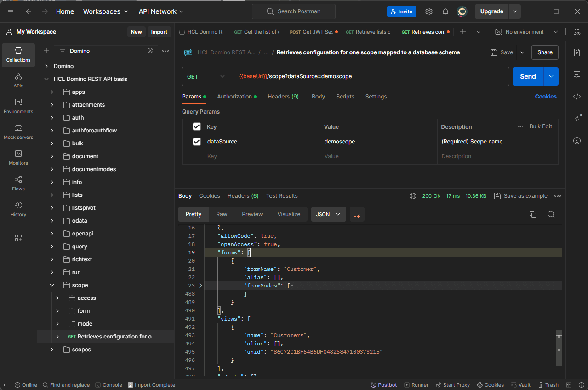
Task: Open the code snippet panel icon
Action: [x=577, y=97]
